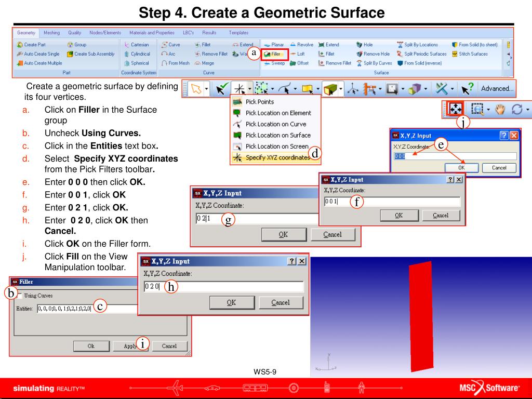This screenshot has height=399, width=532.
Task: Select Pick Points in the pick menu
Action: [x=275, y=102]
